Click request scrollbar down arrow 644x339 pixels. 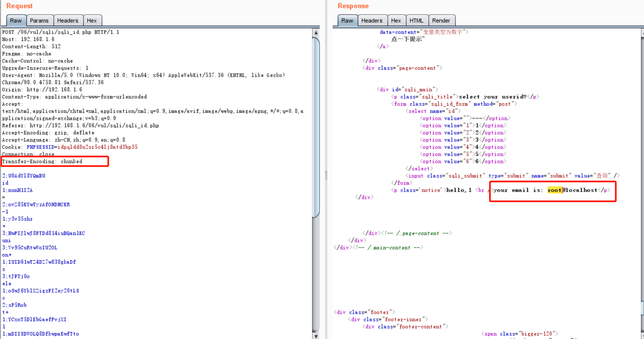pos(316,336)
